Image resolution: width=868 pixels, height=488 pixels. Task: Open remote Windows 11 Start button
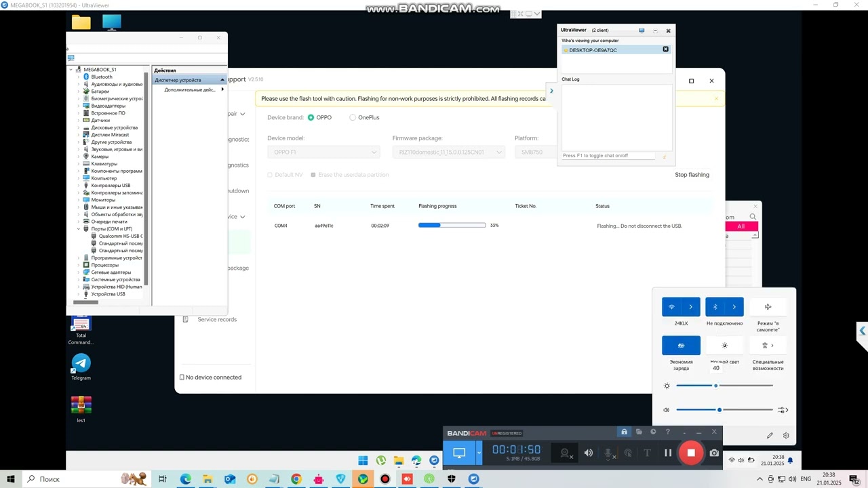363,461
